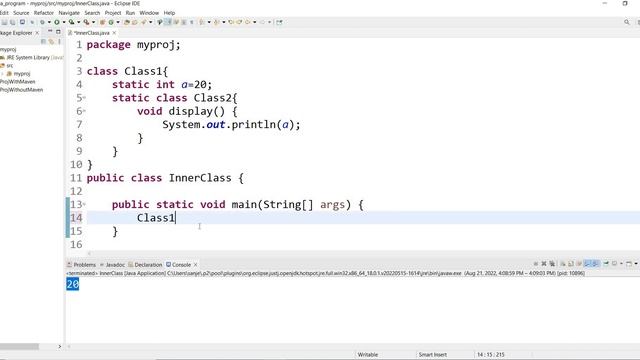The height and width of the screenshot is (360, 640).
Task: Click the Previous Annotation arrow icon
Action: point(216,22)
